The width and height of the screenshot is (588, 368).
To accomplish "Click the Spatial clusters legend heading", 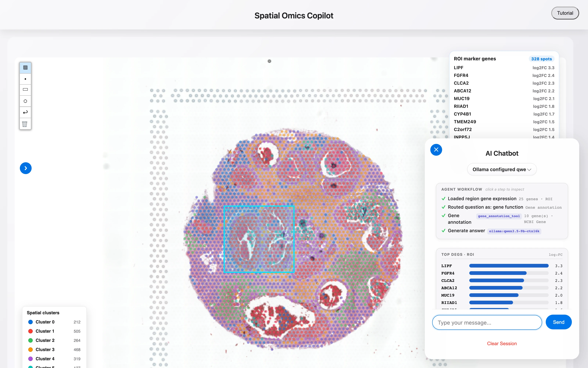I will [43, 313].
